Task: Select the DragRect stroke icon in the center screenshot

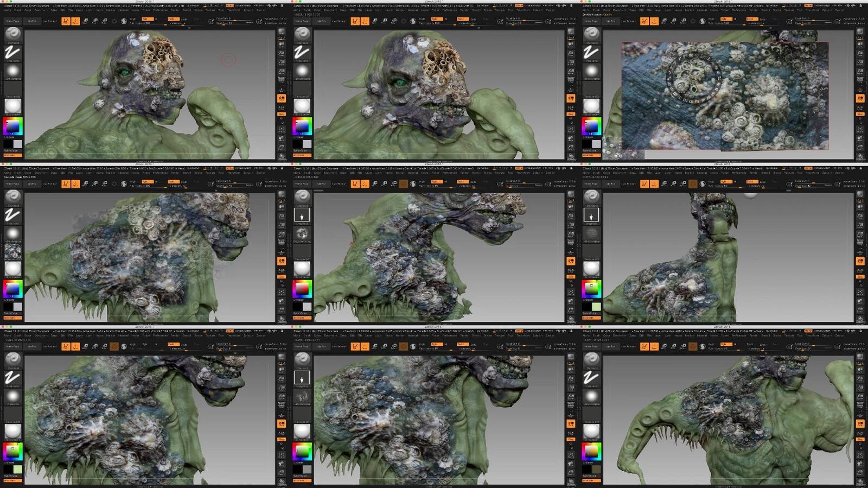Action: (302, 216)
